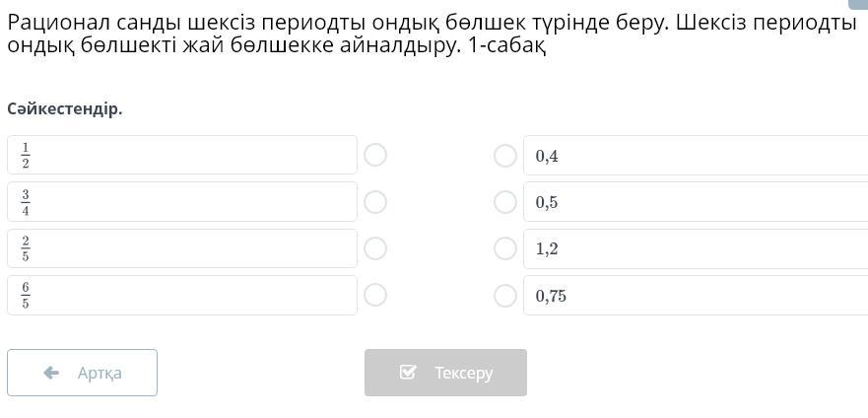Image resolution: width=868 pixels, height=418 pixels.
Task: Select radio button next to fraction 3/4
Action: tap(375, 202)
